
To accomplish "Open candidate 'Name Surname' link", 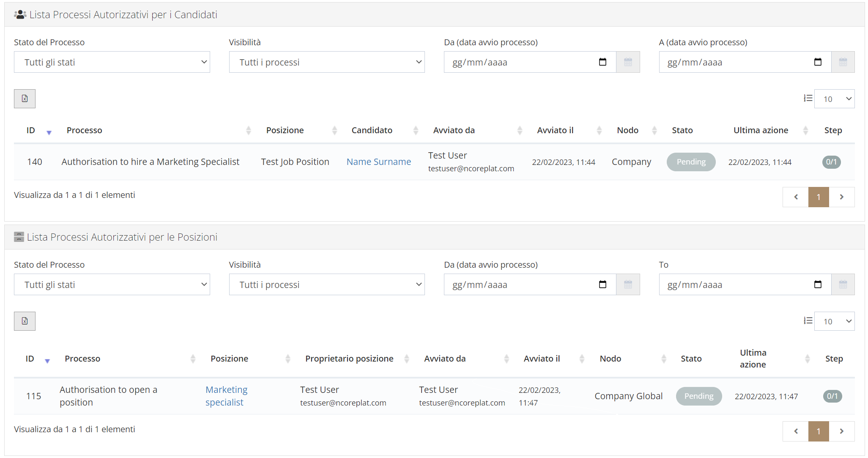I will pos(378,162).
